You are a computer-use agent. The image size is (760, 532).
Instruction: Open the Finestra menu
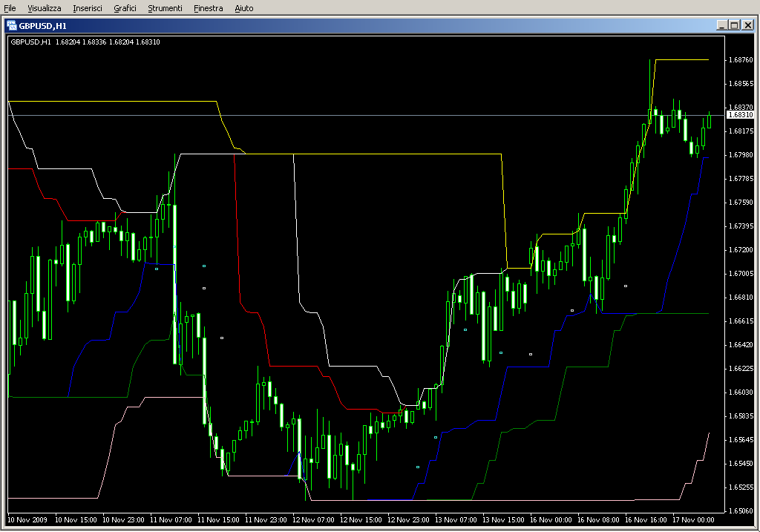(x=208, y=8)
